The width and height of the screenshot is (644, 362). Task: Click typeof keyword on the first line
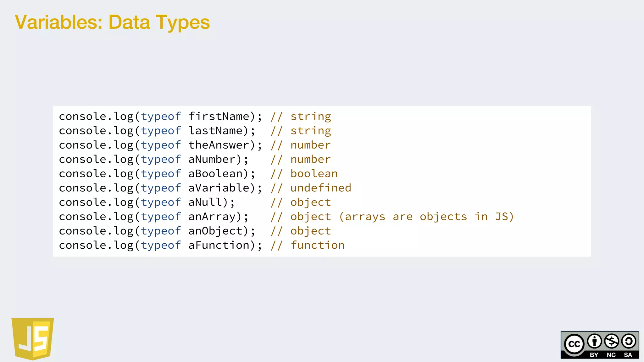[x=161, y=116]
